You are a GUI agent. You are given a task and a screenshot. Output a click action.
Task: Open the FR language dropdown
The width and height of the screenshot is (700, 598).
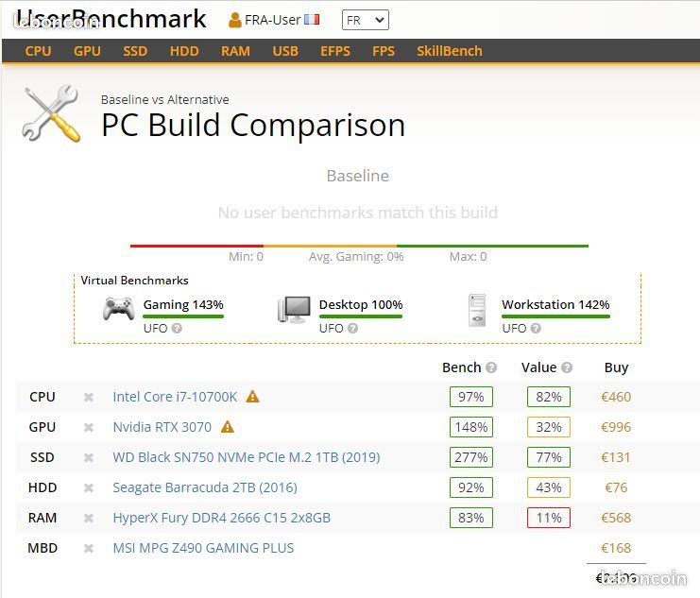(366, 20)
